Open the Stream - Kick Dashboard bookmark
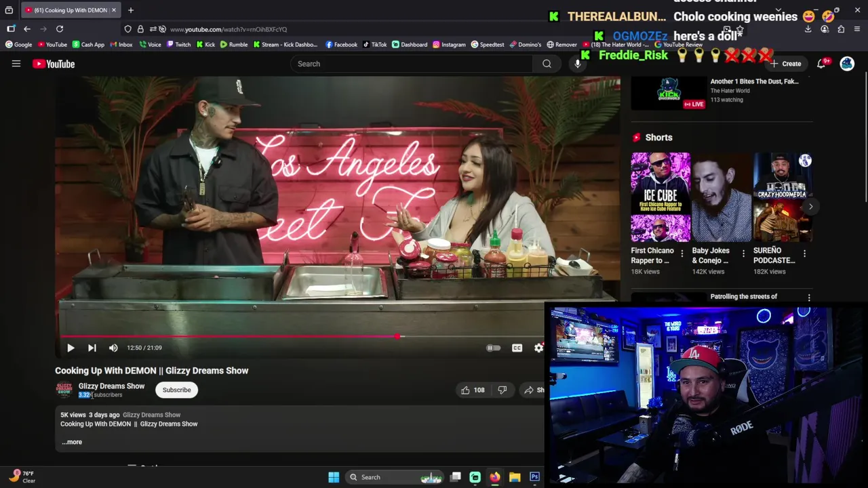The image size is (868, 488). click(285, 45)
